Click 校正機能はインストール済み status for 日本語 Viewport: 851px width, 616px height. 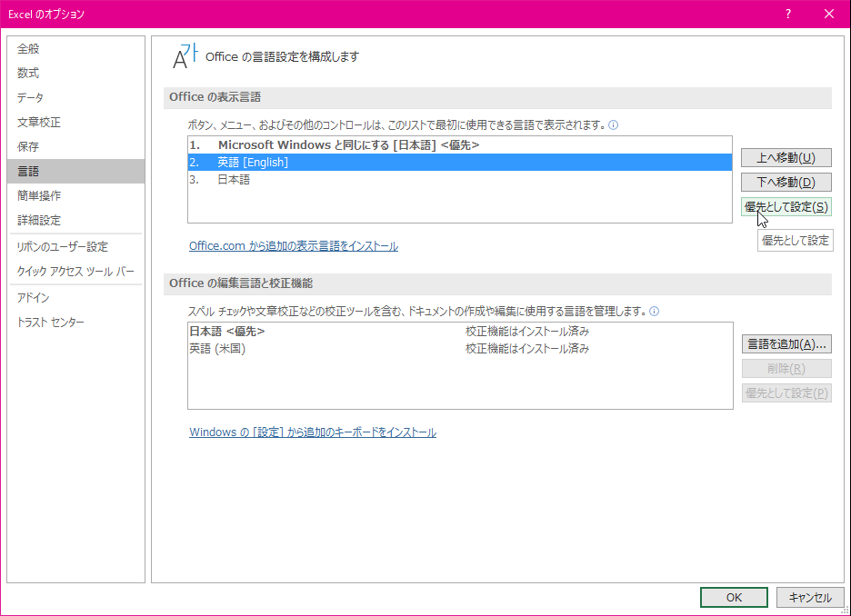tap(527, 332)
